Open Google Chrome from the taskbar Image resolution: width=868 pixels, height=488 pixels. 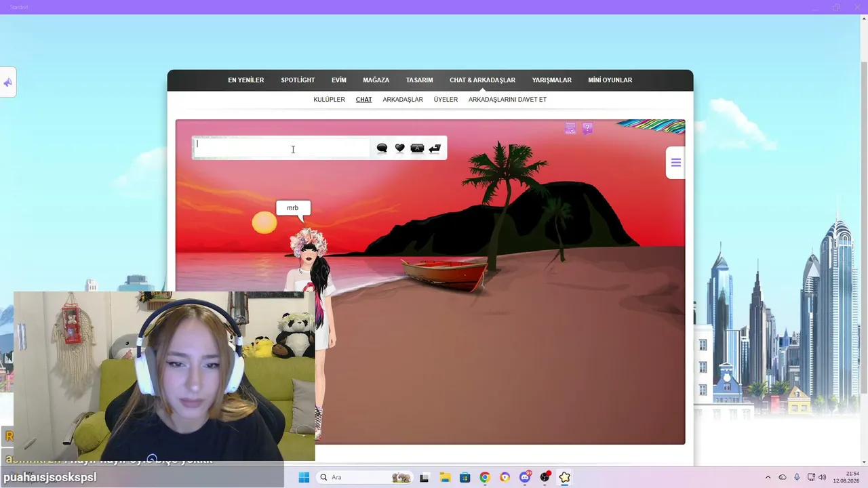485,477
